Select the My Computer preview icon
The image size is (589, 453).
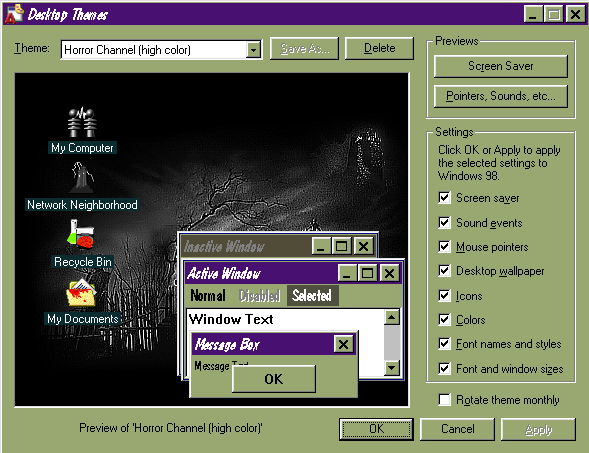(82, 123)
